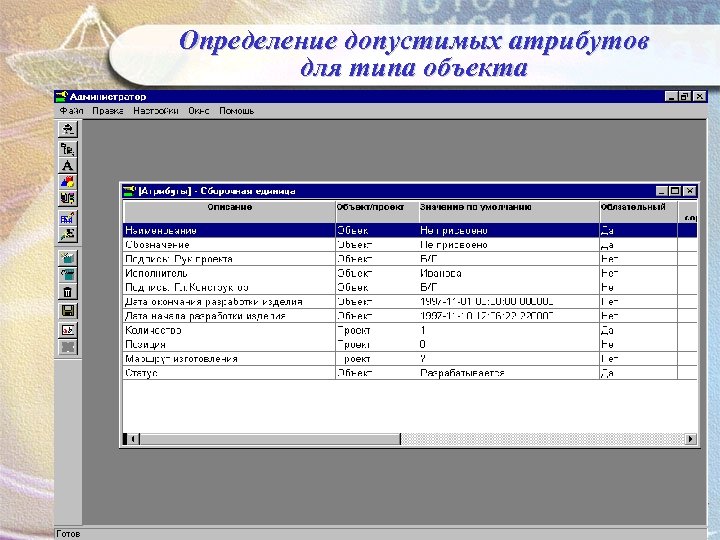Minimize the Атрибуты inner window
Screen dimensions: 720x540
point(662,191)
